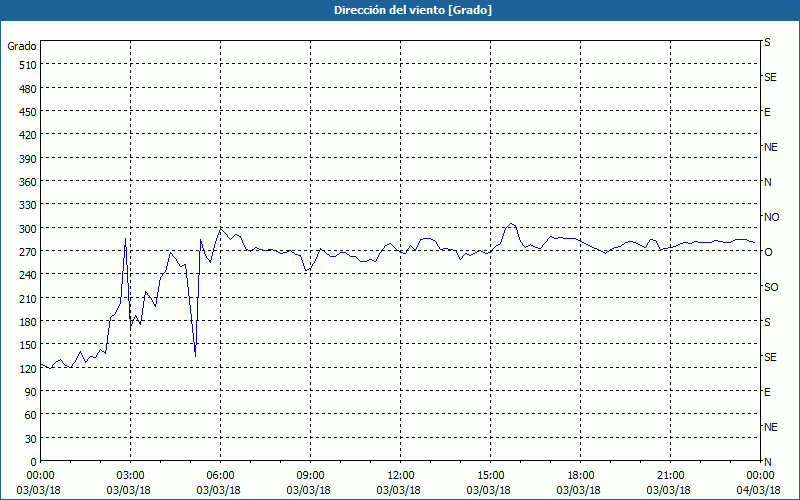The height and width of the screenshot is (500, 800).
Task: Click the 60 degree axis label
Action: click(31, 415)
